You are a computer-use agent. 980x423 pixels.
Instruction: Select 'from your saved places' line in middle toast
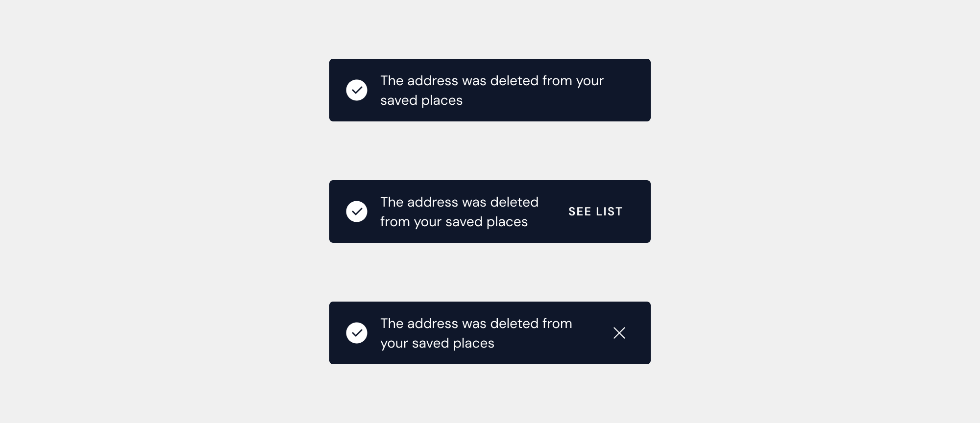454,222
